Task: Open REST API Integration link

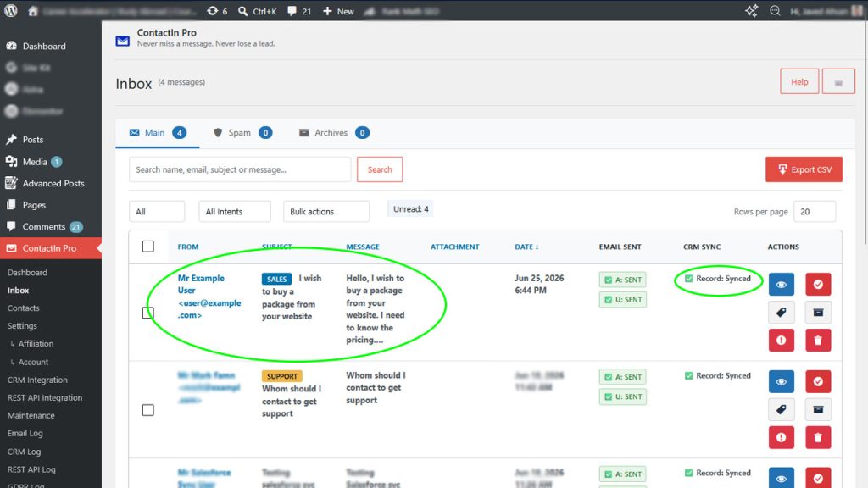Action: coord(45,397)
